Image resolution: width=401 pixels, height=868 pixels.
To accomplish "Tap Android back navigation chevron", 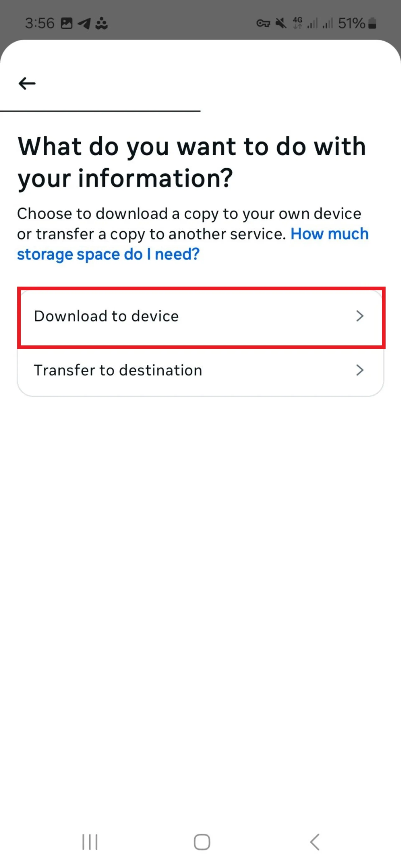I will 315,842.
